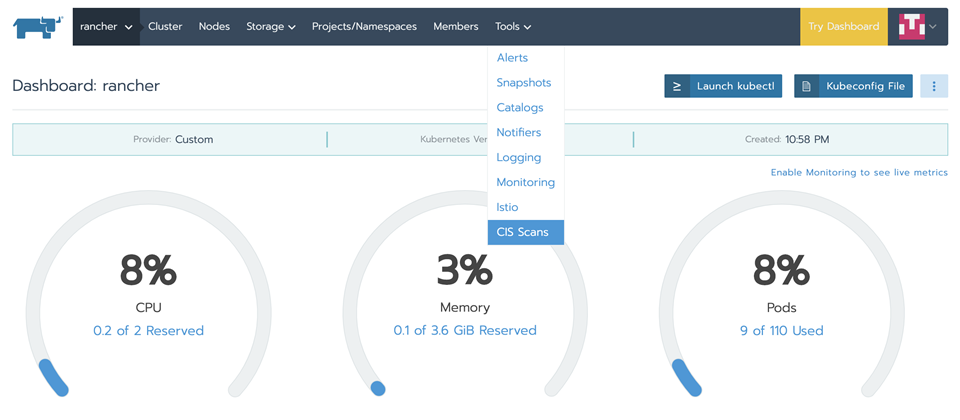Click the Memory gauge blue progress dot
The height and width of the screenshot is (420, 960).
point(378,388)
